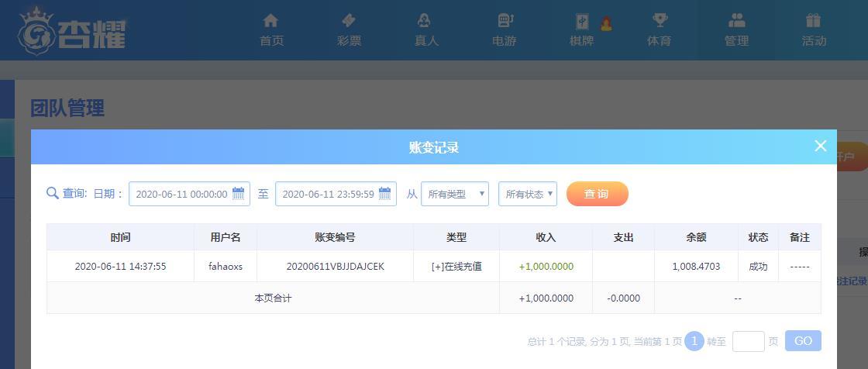This screenshot has height=369, width=868.
Task: Click the -0.0000 expense total
Action: (623, 298)
